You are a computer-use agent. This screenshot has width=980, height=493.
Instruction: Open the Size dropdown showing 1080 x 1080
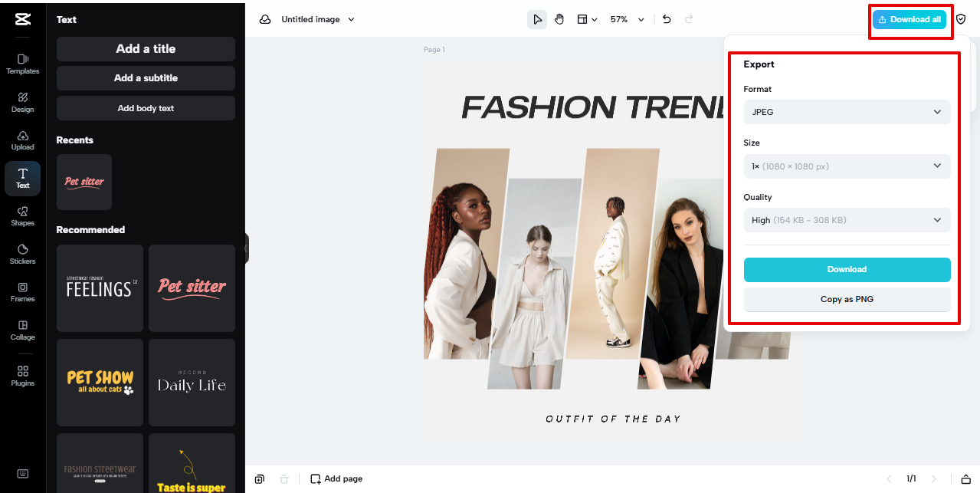pyautogui.click(x=847, y=166)
